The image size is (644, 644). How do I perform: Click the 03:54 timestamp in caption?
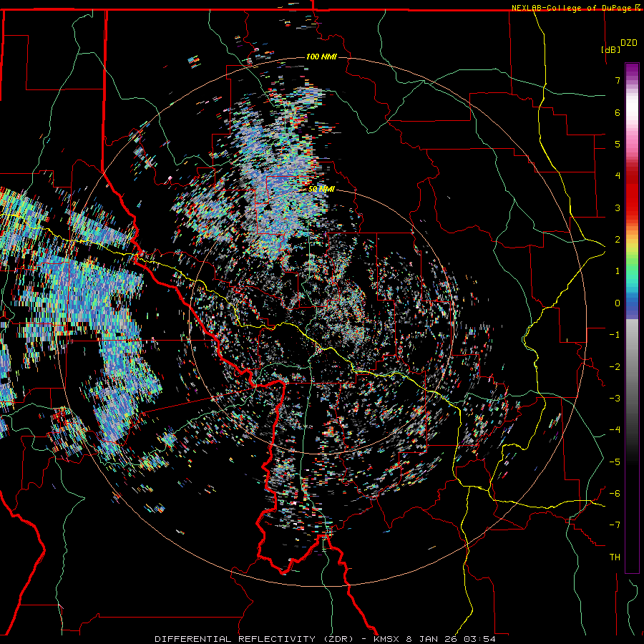[479, 639]
